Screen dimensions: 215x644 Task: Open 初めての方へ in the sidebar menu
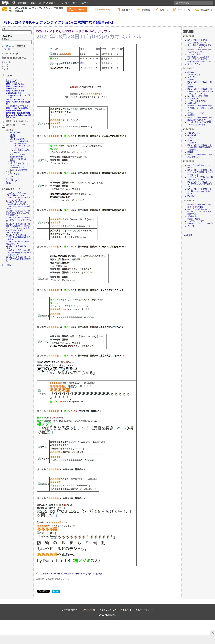pyautogui.click(x=11, y=82)
